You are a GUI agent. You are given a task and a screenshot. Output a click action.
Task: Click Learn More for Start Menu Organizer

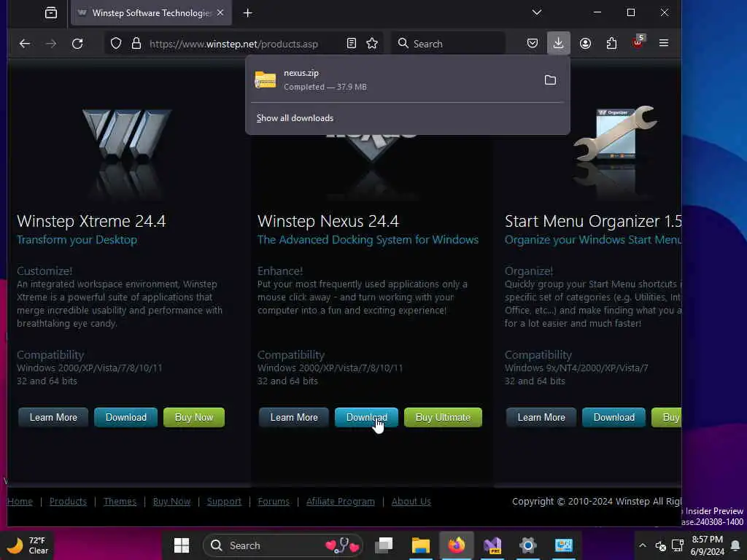coord(541,418)
